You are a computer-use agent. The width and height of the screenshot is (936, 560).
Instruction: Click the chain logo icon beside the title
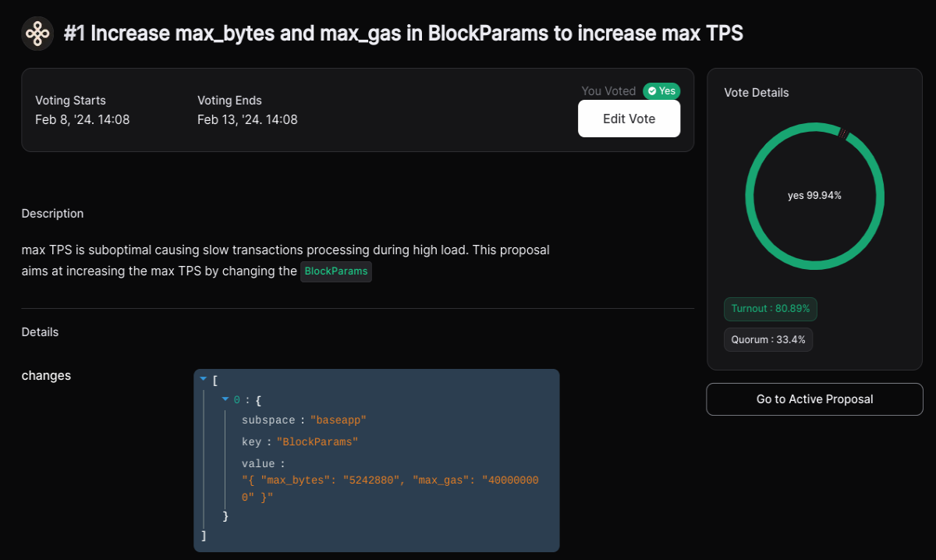[x=37, y=34]
